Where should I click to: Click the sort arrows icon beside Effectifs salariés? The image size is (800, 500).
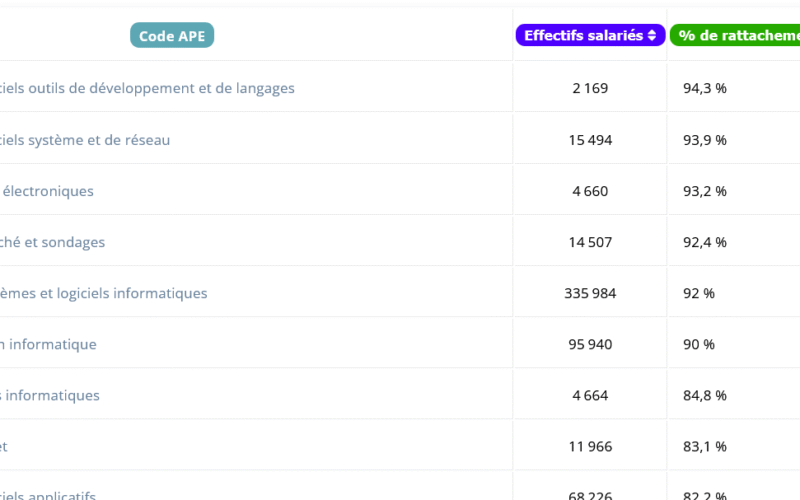[x=652, y=36]
